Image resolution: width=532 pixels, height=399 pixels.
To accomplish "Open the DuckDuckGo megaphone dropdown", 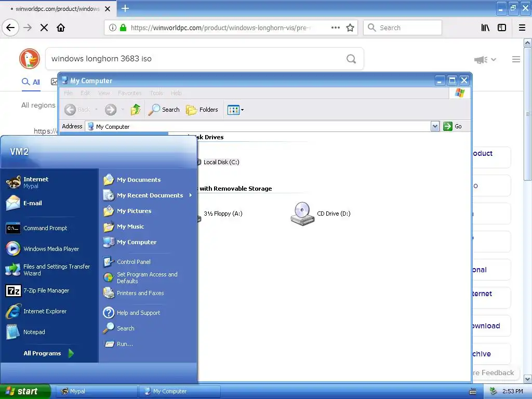I will (485, 60).
